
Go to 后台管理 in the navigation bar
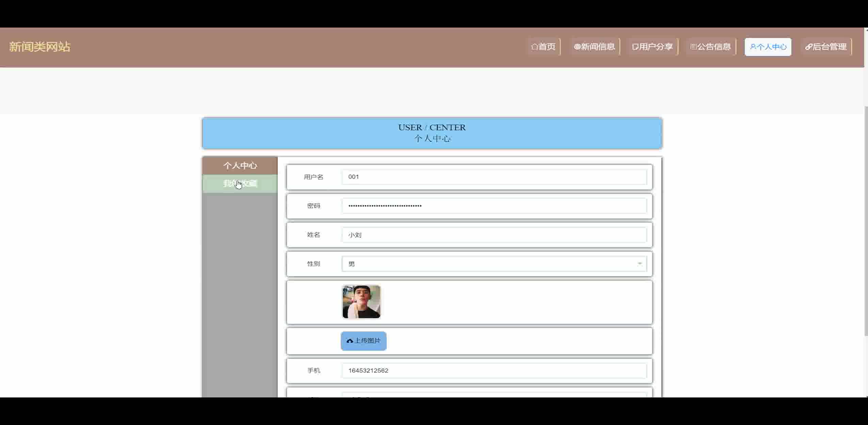[829, 47]
